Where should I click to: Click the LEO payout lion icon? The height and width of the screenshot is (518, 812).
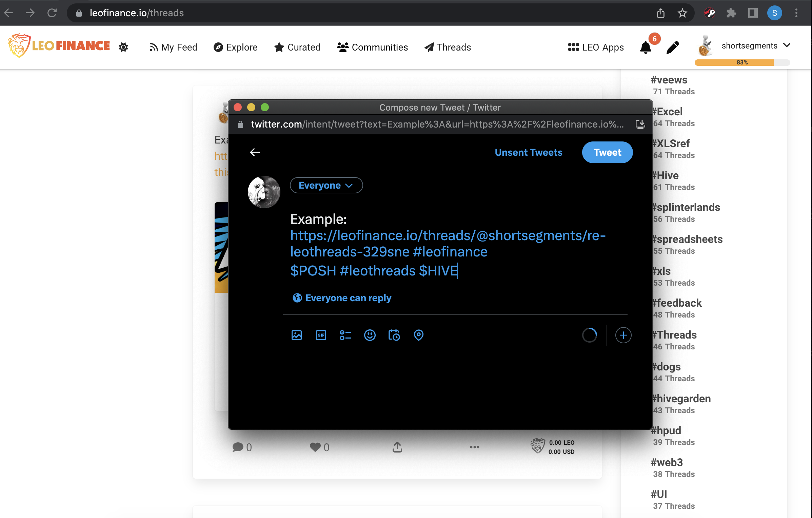coord(538,446)
